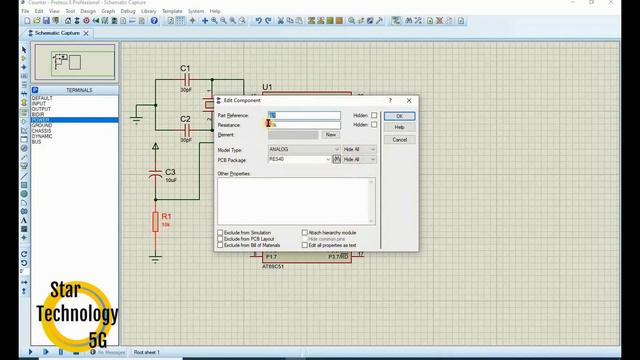
Task: Open the Template menu
Action: (172, 11)
